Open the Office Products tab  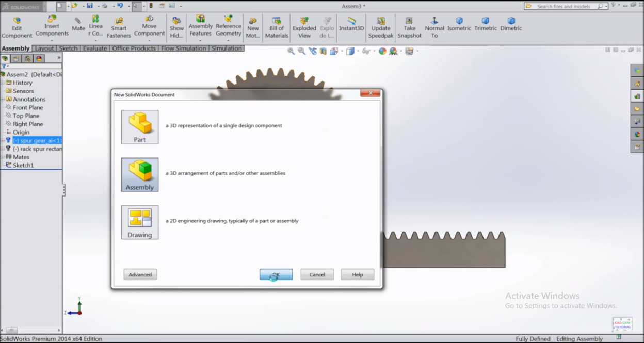pyautogui.click(x=134, y=48)
